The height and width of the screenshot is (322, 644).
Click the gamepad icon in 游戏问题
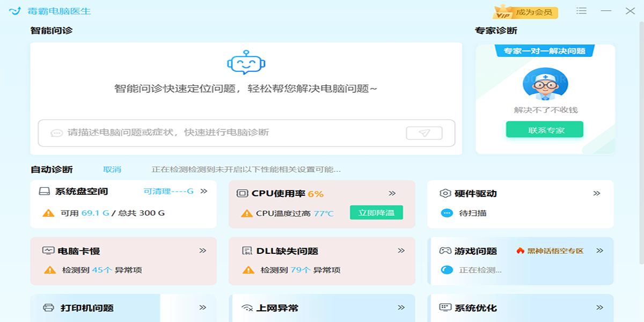(x=445, y=251)
